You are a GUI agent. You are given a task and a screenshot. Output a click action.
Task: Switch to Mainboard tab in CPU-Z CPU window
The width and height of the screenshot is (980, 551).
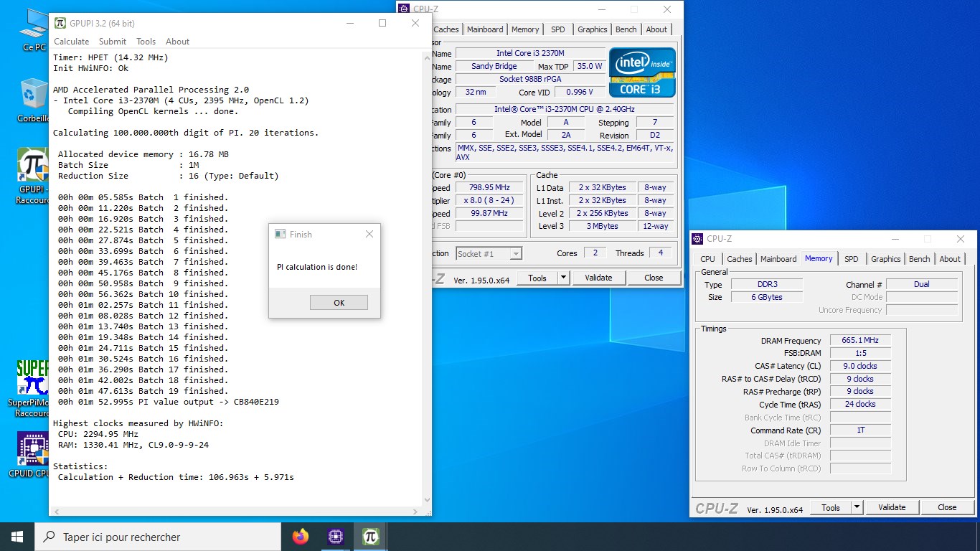click(485, 29)
